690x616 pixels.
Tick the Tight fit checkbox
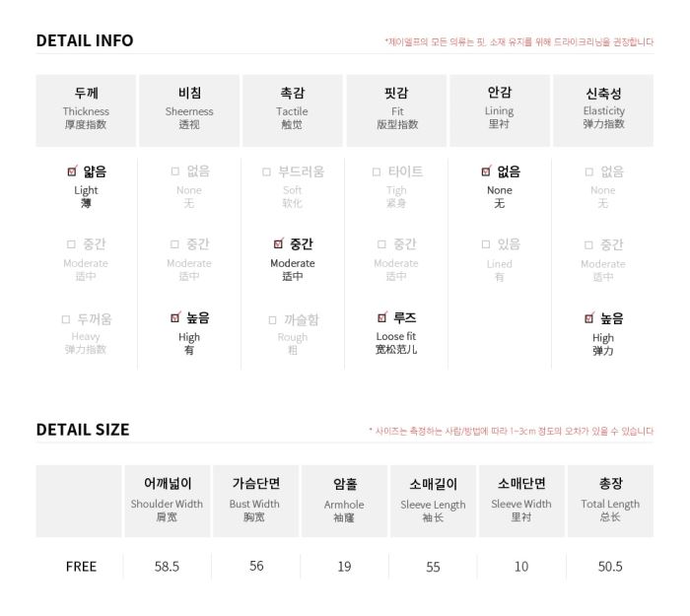coord(377,171)
